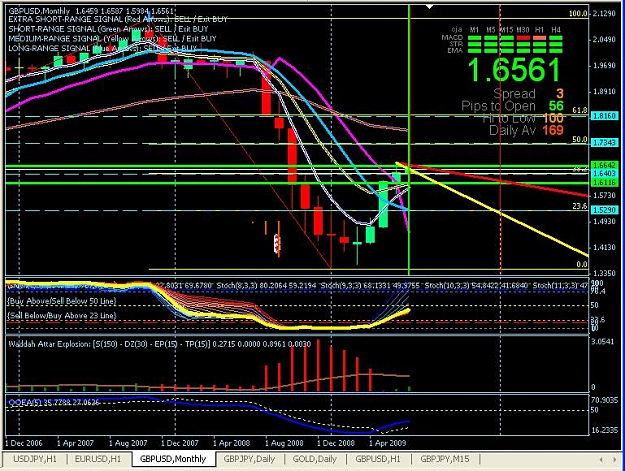Click the M1 timeframe header in signal panel
The height and width of the screenshot is (471, 625).
[474, 29]
